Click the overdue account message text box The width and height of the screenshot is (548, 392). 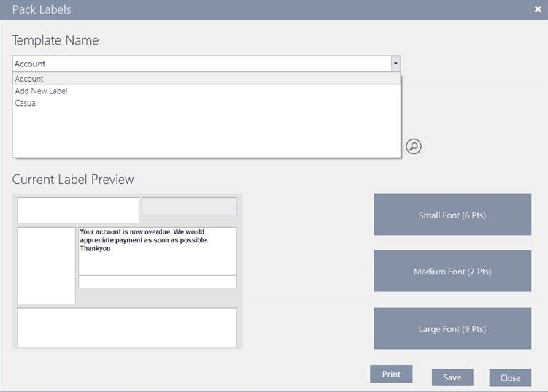click(157, 250)
